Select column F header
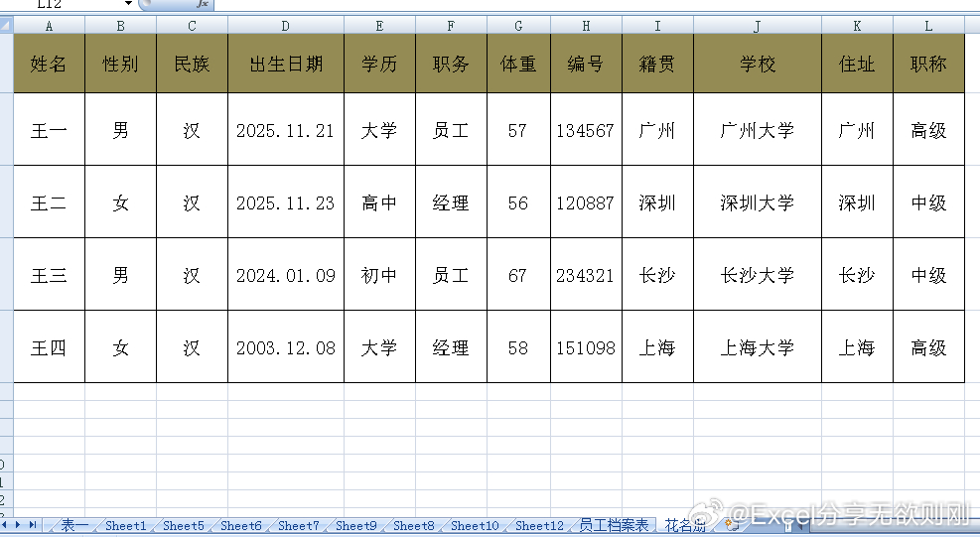The height and width of the screenshot is (537, 980). point(451,26)
